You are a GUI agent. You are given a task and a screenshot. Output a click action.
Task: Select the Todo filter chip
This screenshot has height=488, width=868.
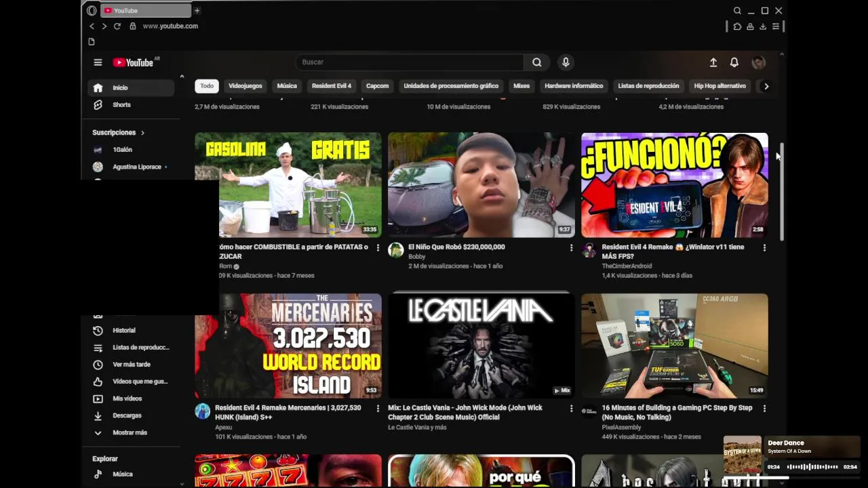point(207,86)
